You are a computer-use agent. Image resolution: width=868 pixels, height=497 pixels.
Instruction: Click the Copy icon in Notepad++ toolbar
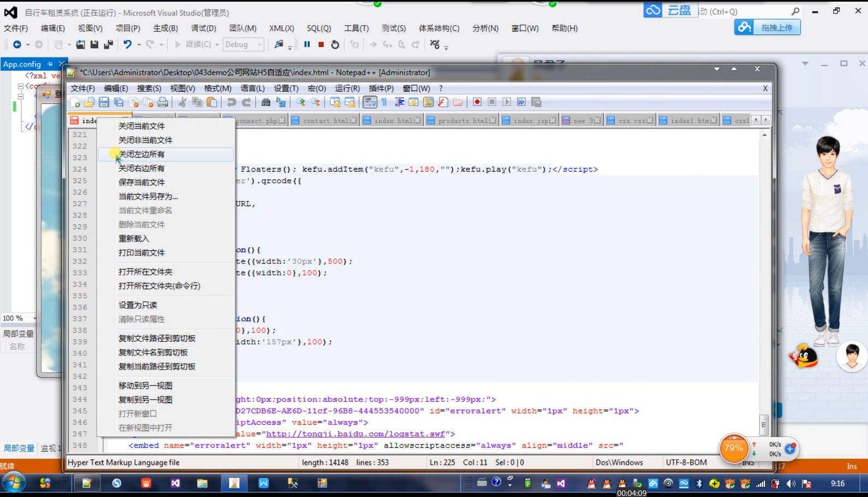point(197,102)
